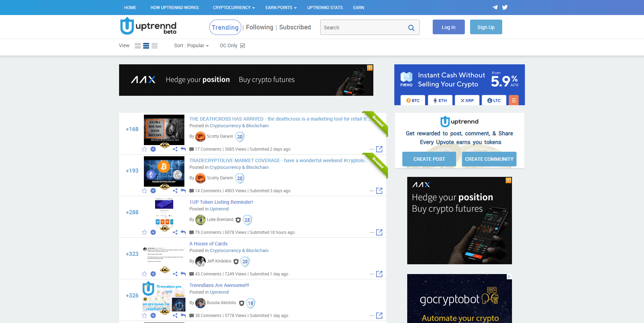Screen dimensions: 644x323
Task: Star the TRADECRYPTOLIVE MARKET COVERAGE post
Action: point(144,191)
